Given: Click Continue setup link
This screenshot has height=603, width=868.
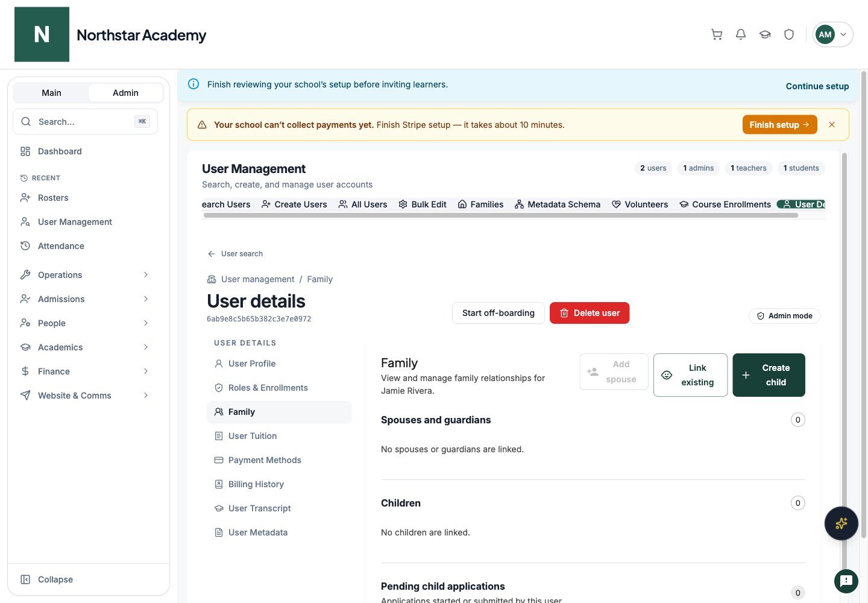Looking at the screenshot, I should [x=817, y=86].
